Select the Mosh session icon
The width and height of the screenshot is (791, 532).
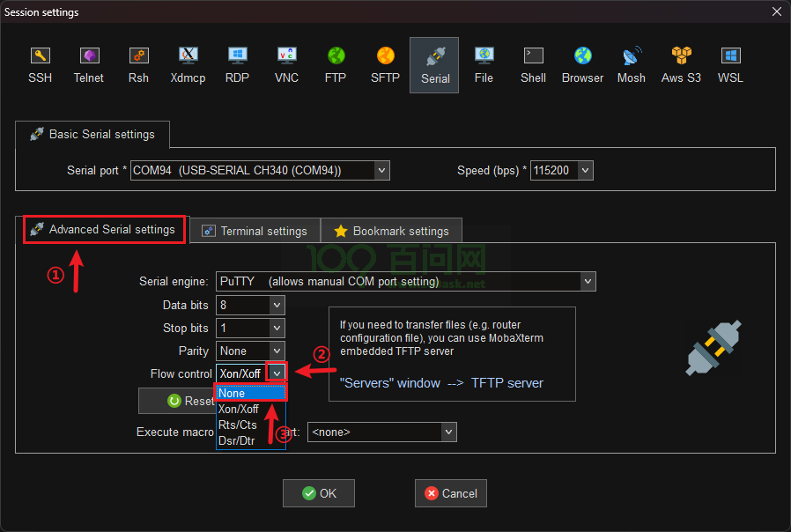click(x=631, y=64)
